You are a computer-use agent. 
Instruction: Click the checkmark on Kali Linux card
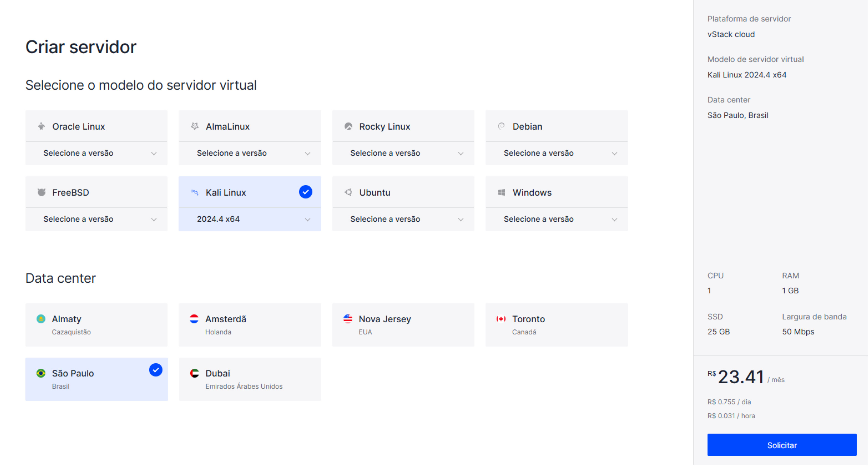[x=305, y=192]
